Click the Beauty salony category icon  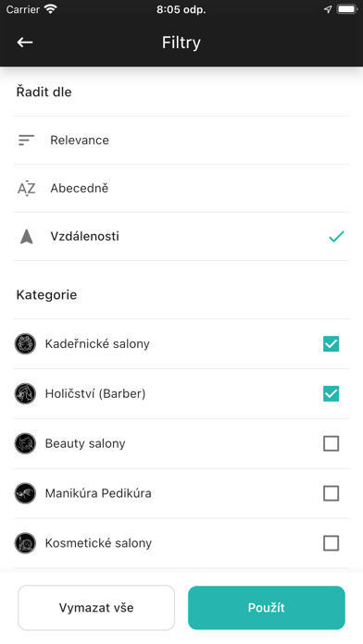tap(25, 443)
